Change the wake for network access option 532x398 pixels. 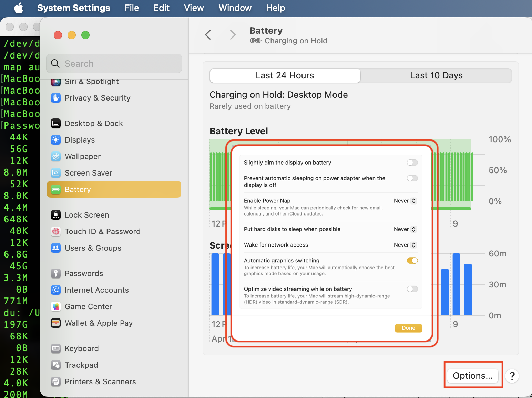pos(405,245)
